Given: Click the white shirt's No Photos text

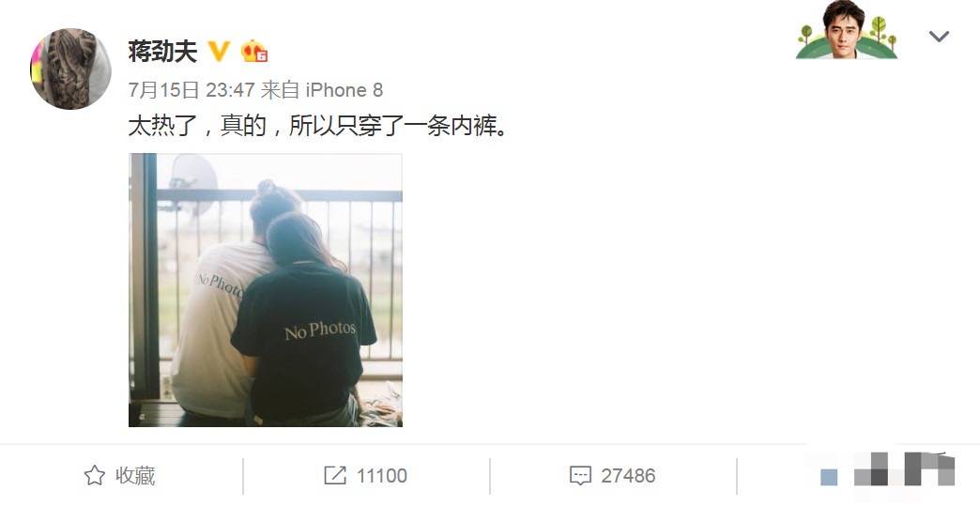Looking at the screenshot, I should 220,284.
